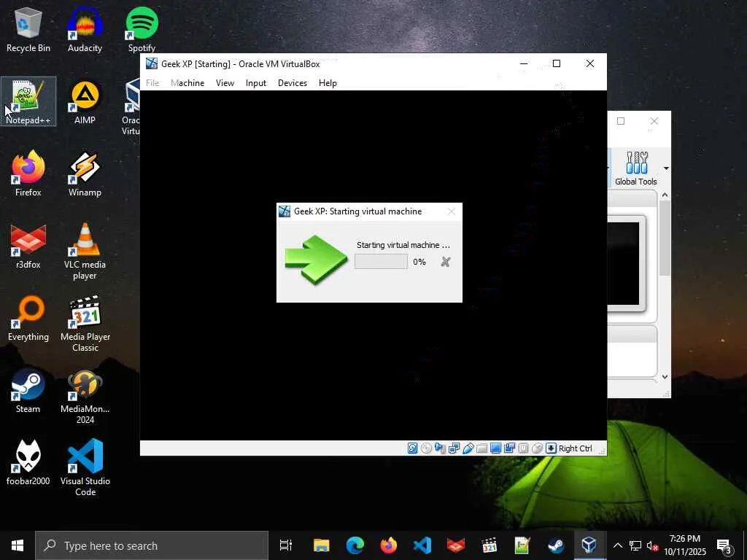Open Task View from the taskbar
Viewport: 747px width, 560px height.
pos(285,545)
